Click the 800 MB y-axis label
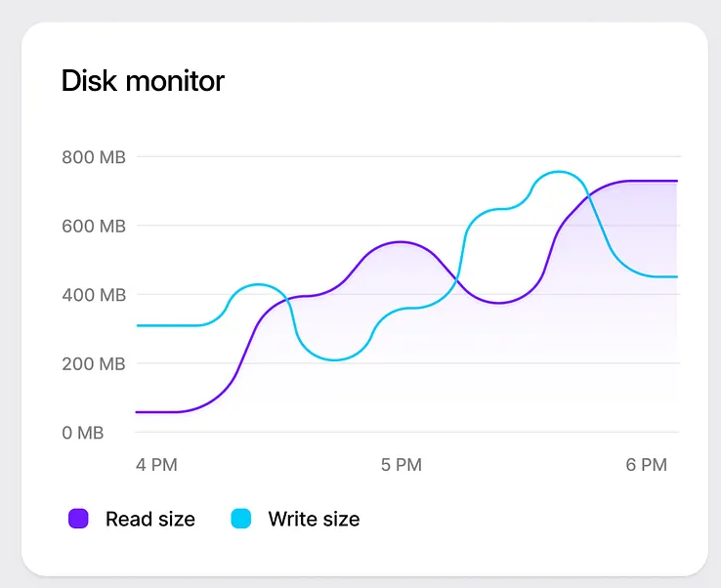Screen dimensions: 721x588 point(94,156)
